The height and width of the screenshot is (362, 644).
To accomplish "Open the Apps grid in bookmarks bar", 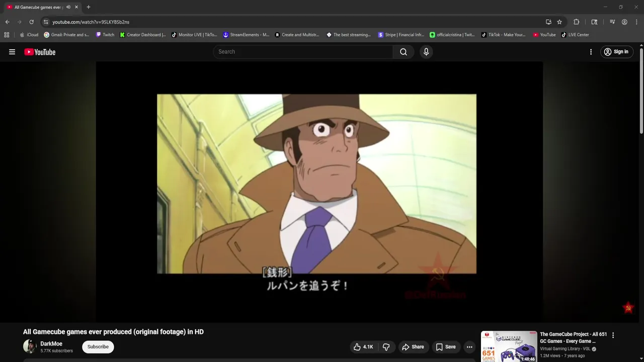I will click(x=7, y=35).
